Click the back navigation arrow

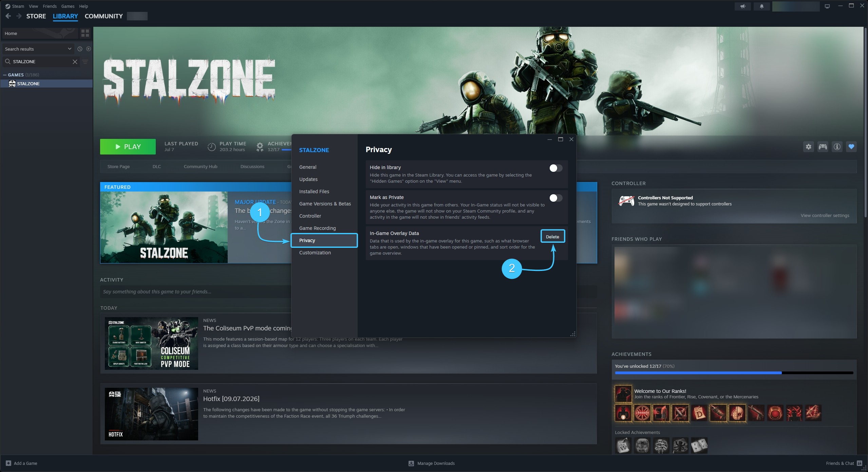(x=8, y=16)
